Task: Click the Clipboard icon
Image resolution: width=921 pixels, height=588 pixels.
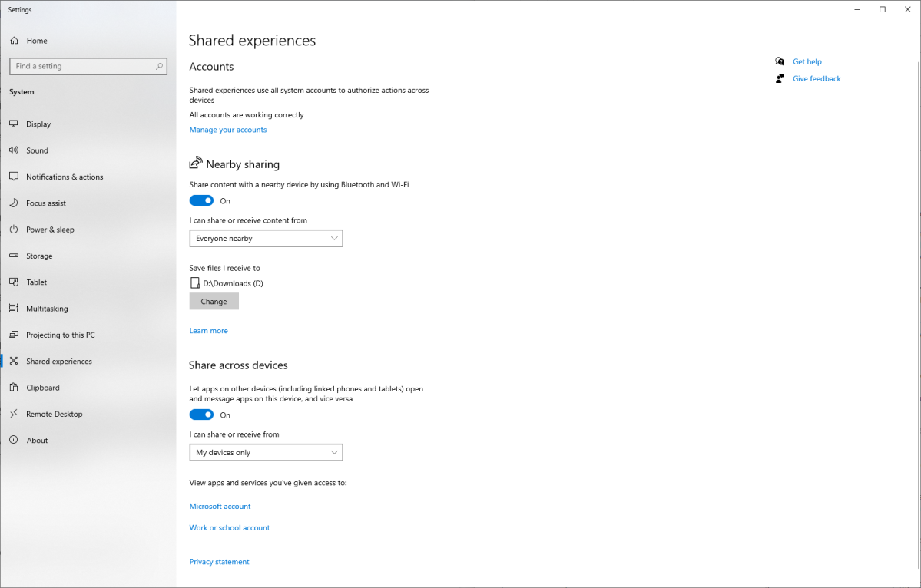Action: 14,388
